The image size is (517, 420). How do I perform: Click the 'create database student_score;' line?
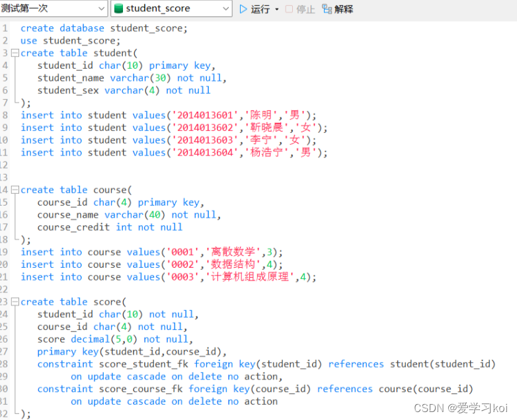[104, 28]
